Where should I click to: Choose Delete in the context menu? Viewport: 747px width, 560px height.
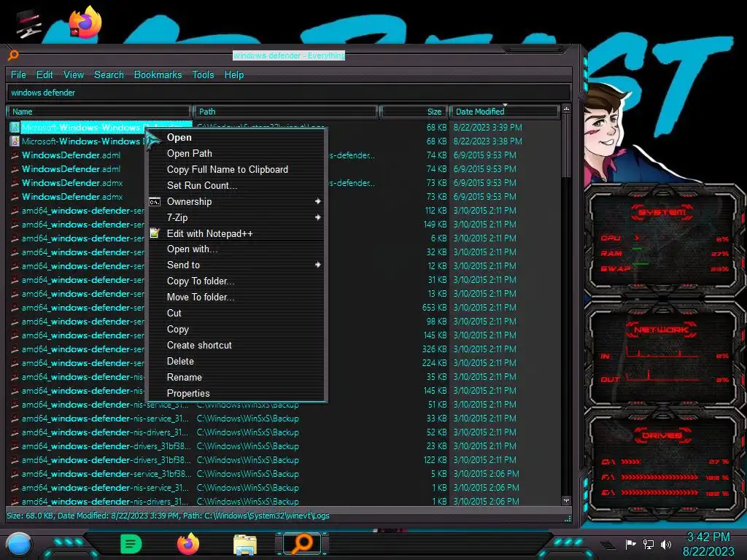(236, 361)
